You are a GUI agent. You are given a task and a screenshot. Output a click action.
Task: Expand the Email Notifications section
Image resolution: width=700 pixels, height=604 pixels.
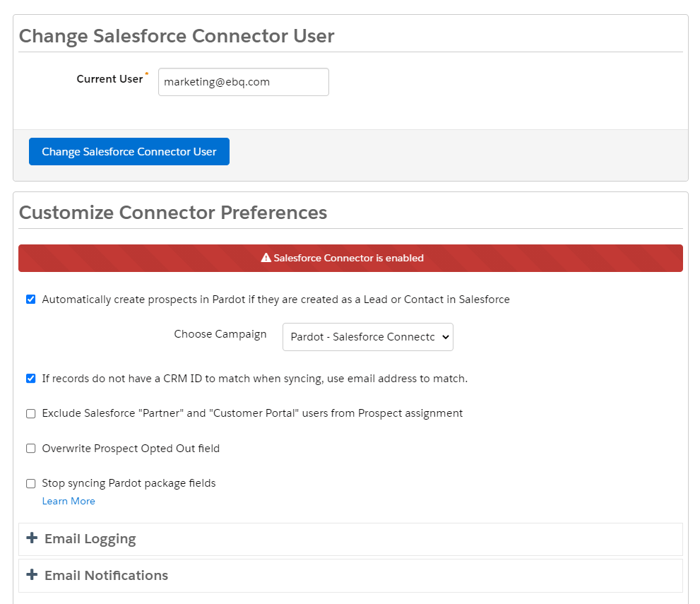(350, 576)
